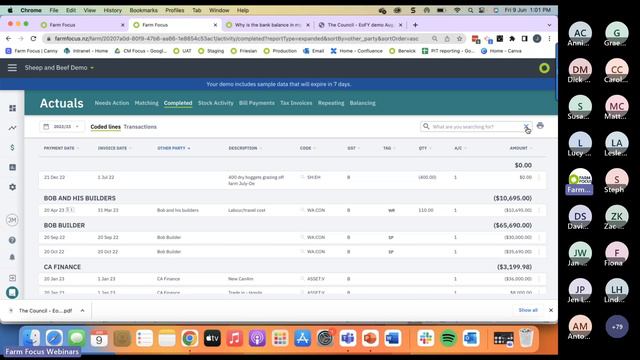The height and width of the screenshot is (360, 640).
Task: Open dollar sign Actuals icon in sidebar
Action: 13,147
